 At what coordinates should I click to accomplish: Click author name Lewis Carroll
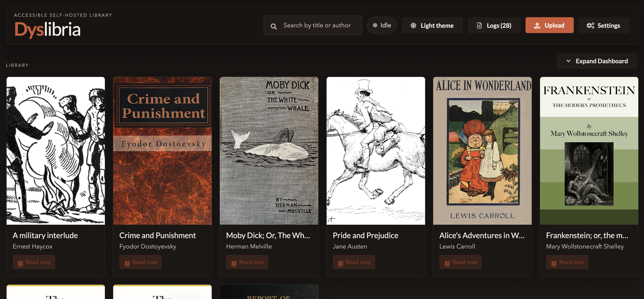[x=457, y=247]
